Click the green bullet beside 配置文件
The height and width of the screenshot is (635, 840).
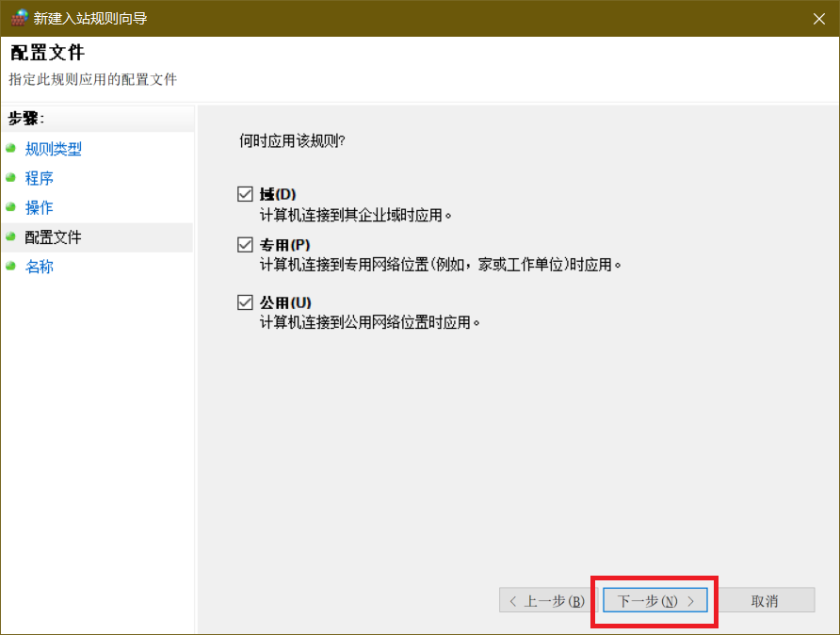(10, 237)
